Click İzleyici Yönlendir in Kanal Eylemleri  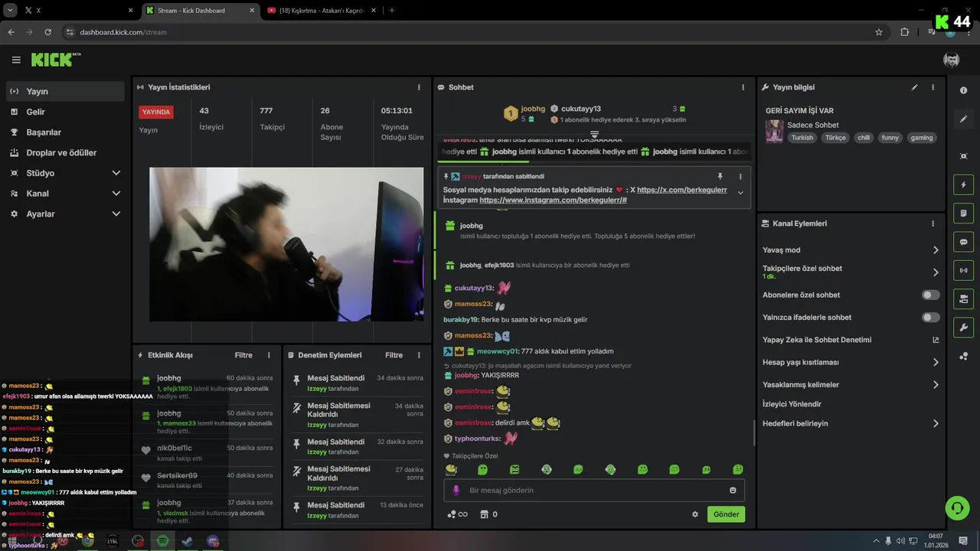coord(792,404)
